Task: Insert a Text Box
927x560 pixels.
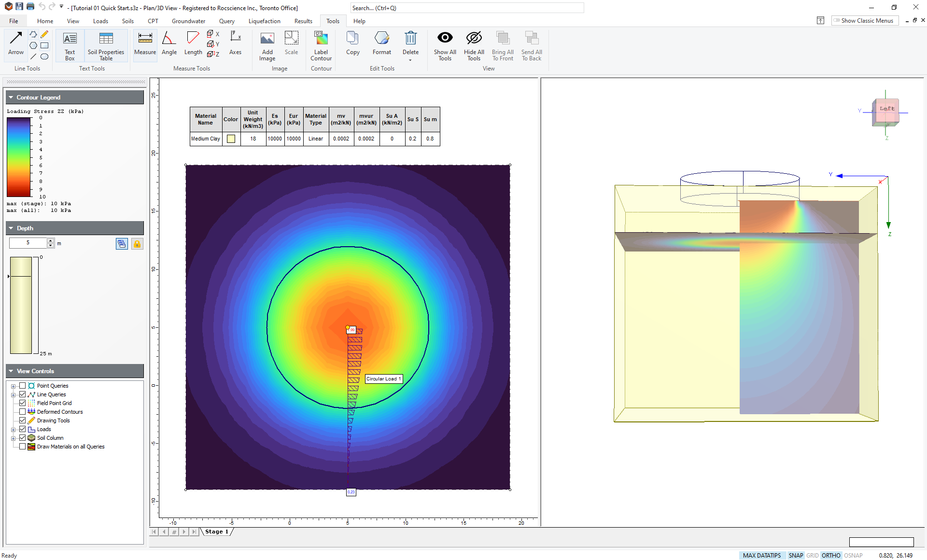Action: (x=70, y=45)
